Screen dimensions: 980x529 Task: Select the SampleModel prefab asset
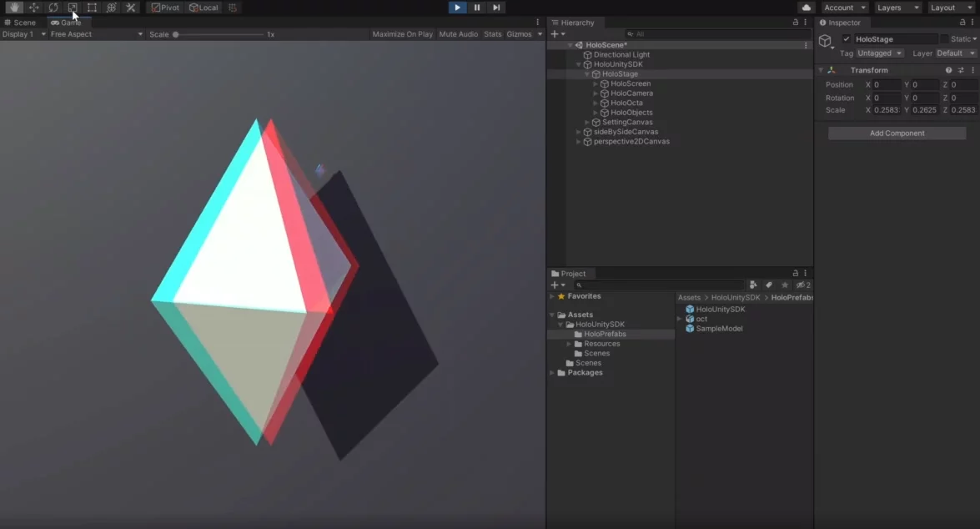(719, 329)
